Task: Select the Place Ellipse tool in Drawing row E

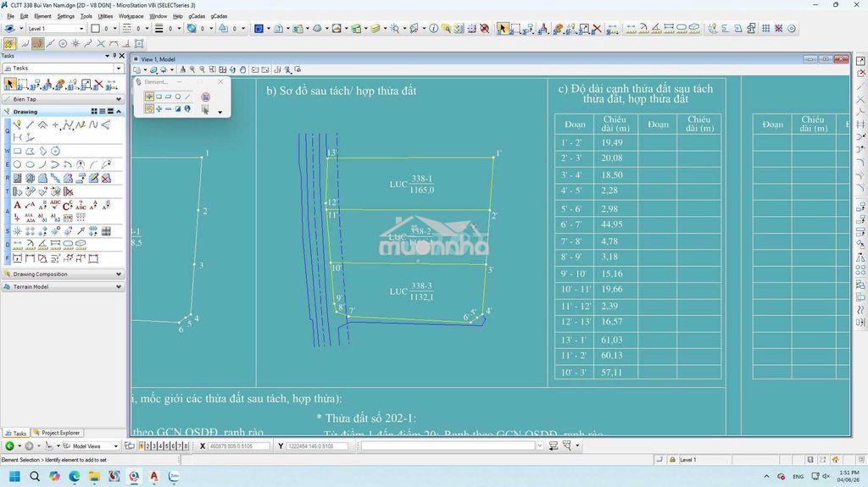Action: [x=30, y=164]
